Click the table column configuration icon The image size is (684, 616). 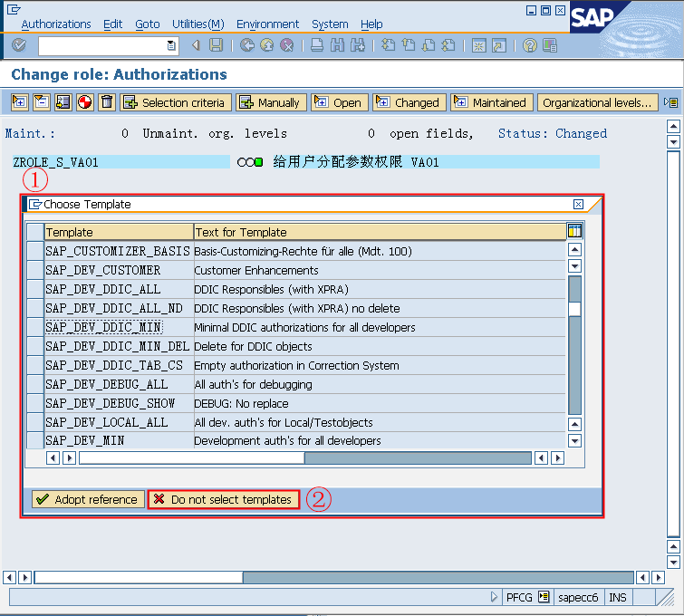574,230
